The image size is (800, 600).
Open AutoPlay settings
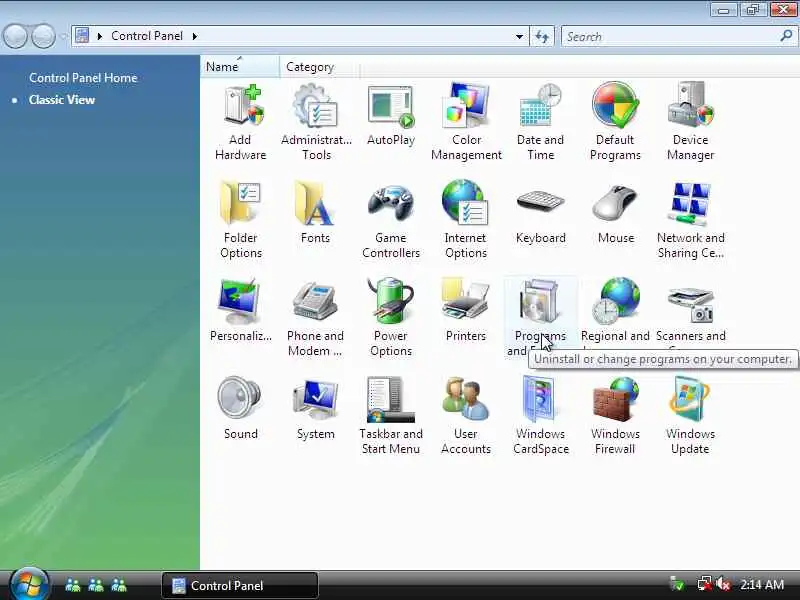click(x=391, y=115)
